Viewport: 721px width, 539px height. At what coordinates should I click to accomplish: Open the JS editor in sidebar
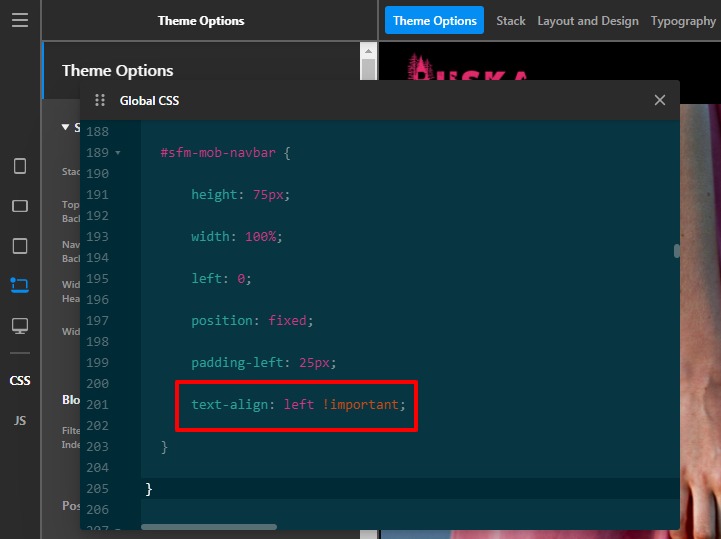tap(20, 420)
